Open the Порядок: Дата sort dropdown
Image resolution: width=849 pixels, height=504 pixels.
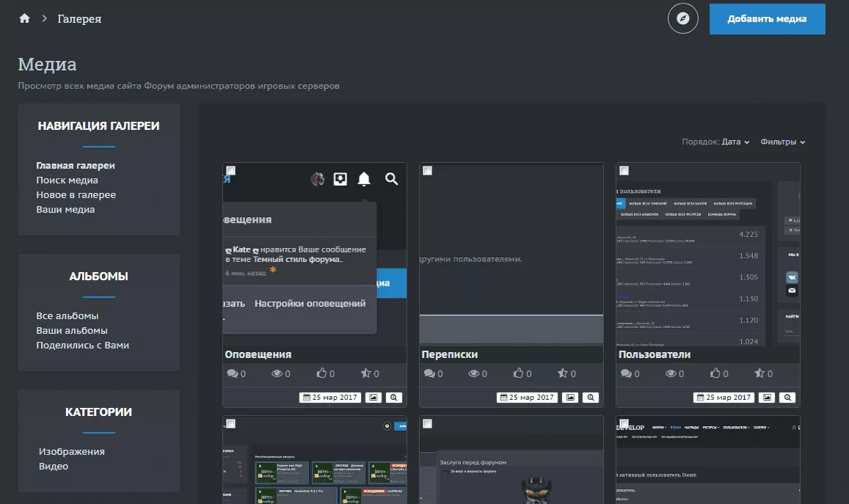point(715,142)
